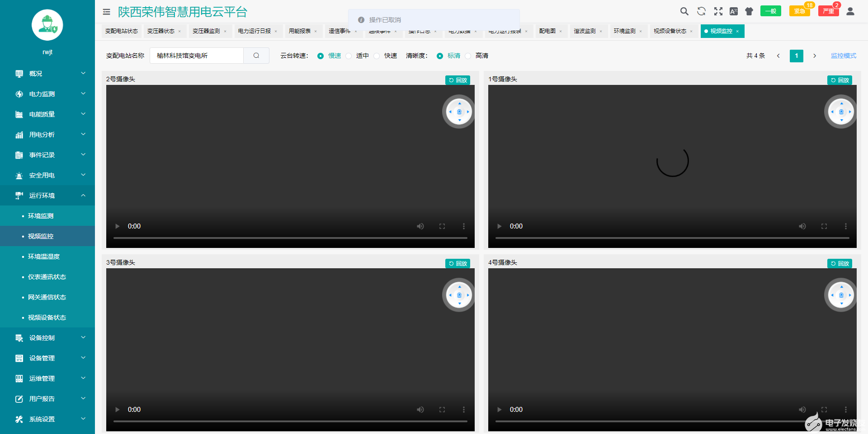Screen dimensions: 868x434
Task: Open 仪表通讯状态 submenu item
Action: pos(47,277)
